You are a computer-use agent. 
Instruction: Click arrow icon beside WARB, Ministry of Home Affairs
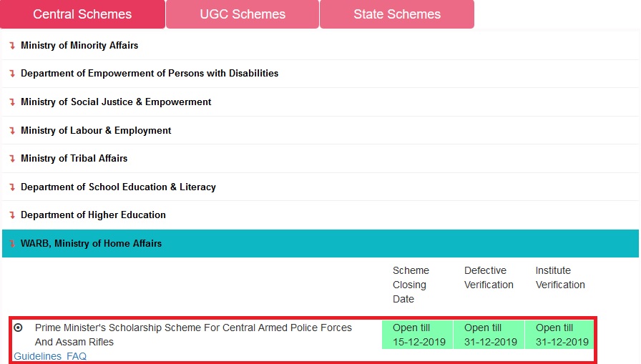(x=12, y=244)
